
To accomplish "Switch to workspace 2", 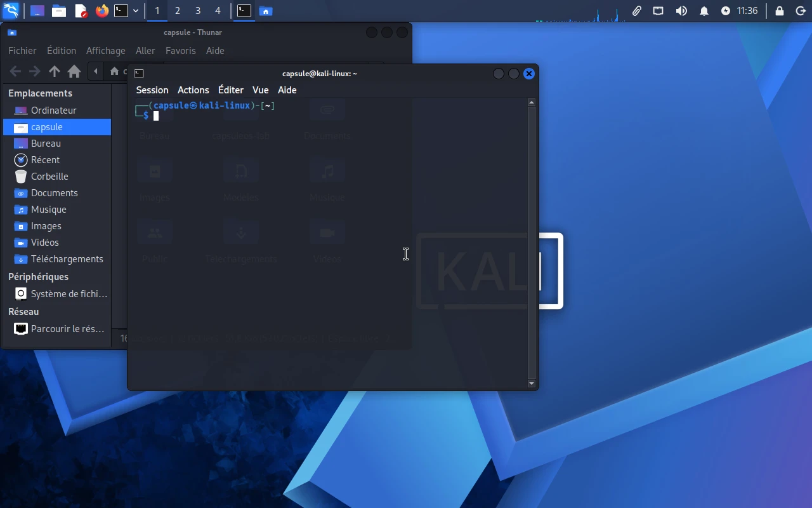I will click(x=178, y=11).
